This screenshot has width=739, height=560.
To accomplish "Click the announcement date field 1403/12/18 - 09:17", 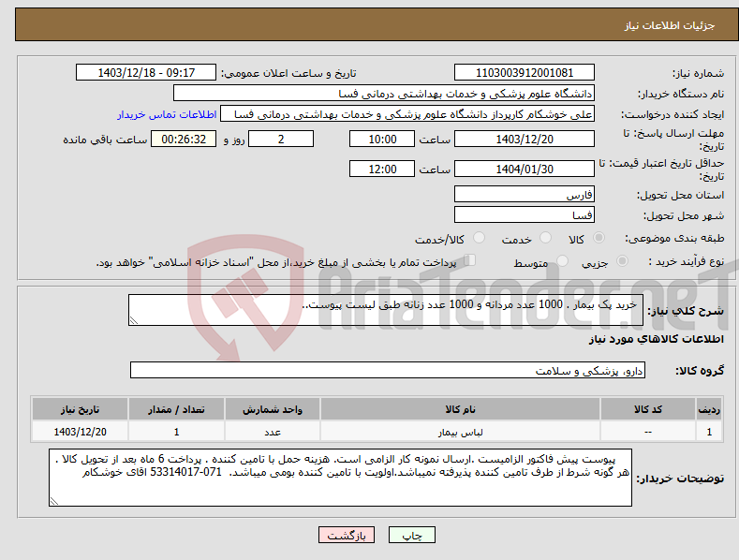I will (146, 73).
